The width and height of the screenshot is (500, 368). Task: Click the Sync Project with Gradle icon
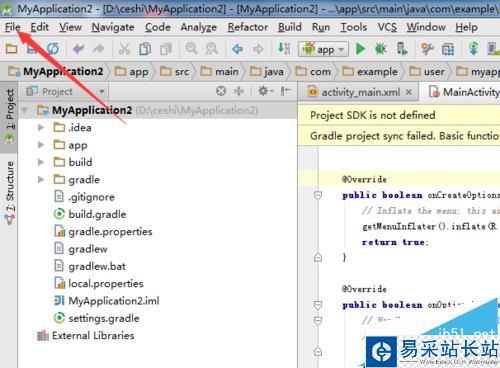pos(474,49)
